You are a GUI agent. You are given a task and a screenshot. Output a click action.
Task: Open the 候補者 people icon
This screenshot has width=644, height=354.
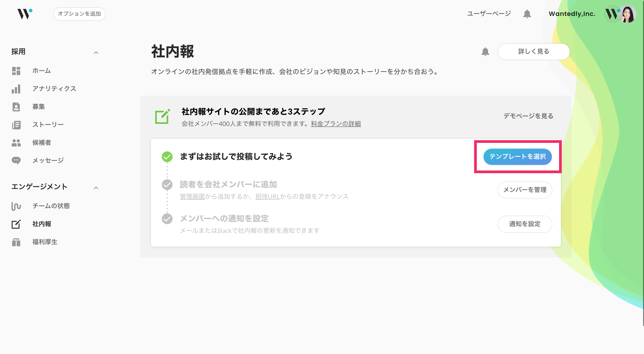pos(16,143)
